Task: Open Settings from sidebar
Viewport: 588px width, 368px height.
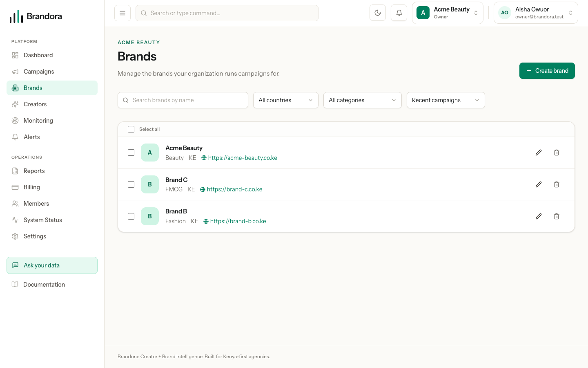Action: pyautogui.click(x=52, y=236)
